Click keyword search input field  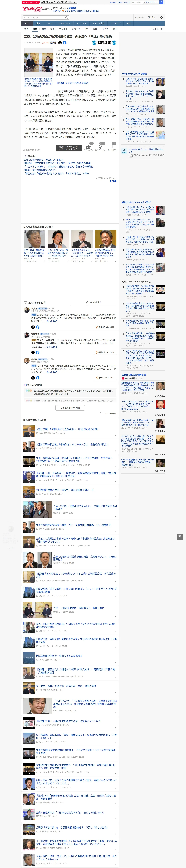point(44,18)
